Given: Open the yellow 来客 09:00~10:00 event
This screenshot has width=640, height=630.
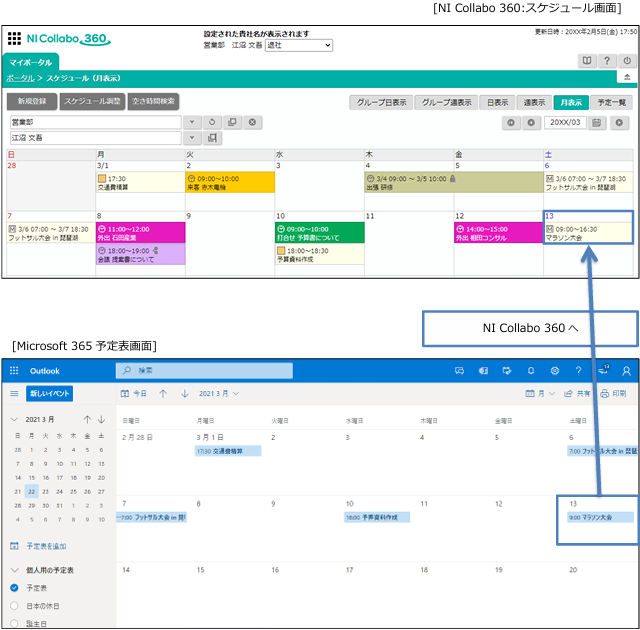Looking at the screenshot, I should click(230, 182).
